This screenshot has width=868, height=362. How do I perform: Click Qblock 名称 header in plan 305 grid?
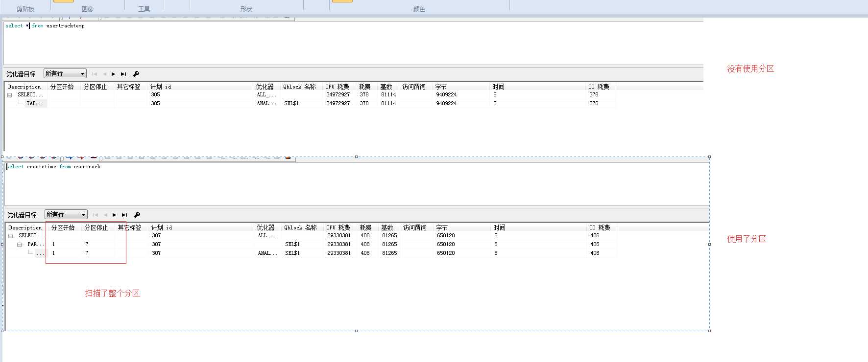pyautogui.click(x=299, y=87)
